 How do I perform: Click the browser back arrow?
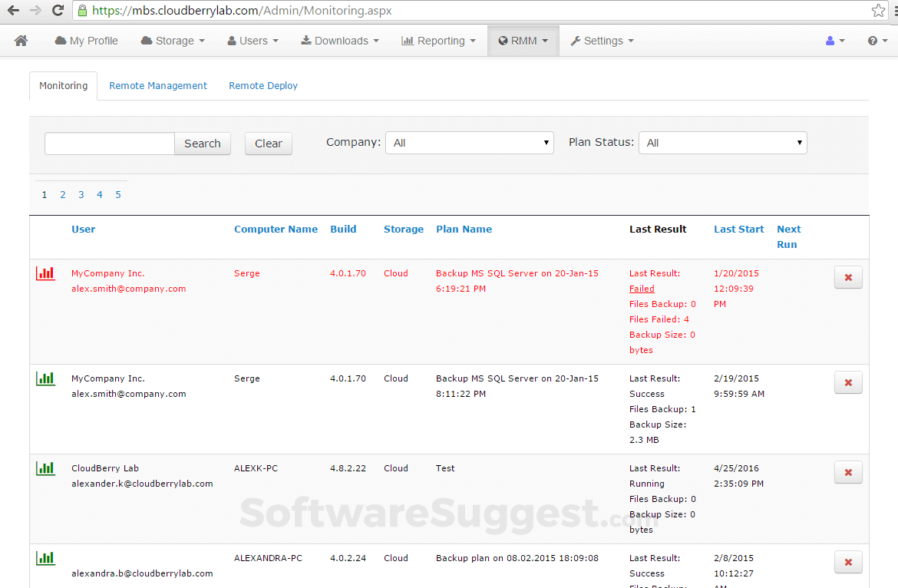pyautogui.click(x=14, y=11)
